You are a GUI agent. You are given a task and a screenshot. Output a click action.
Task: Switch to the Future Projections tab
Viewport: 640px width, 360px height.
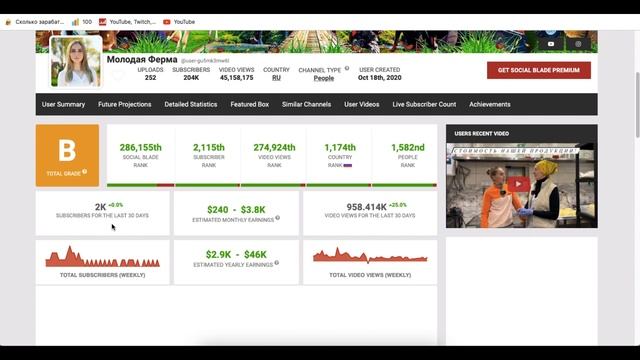click(x=124, y=104)
